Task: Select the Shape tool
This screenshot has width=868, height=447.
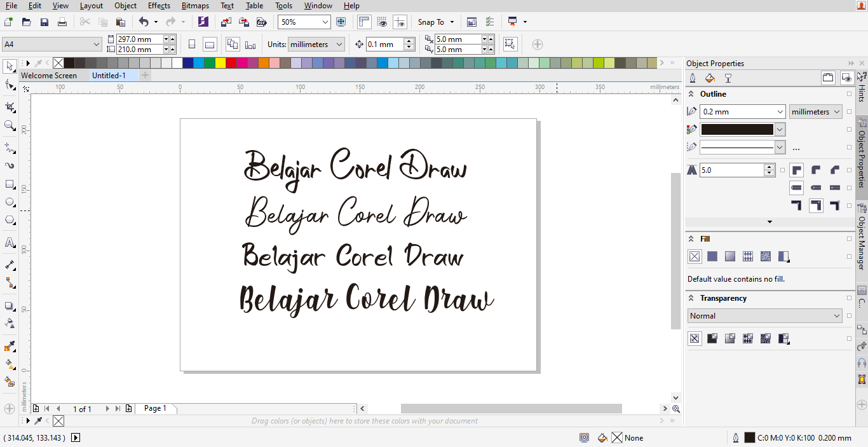Action: 9,86
